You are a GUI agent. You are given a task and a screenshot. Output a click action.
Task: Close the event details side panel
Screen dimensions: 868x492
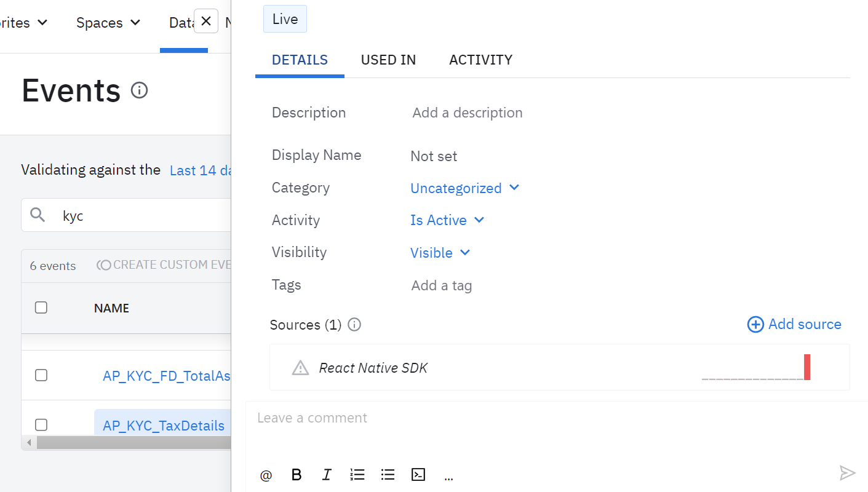coord(206,21)
